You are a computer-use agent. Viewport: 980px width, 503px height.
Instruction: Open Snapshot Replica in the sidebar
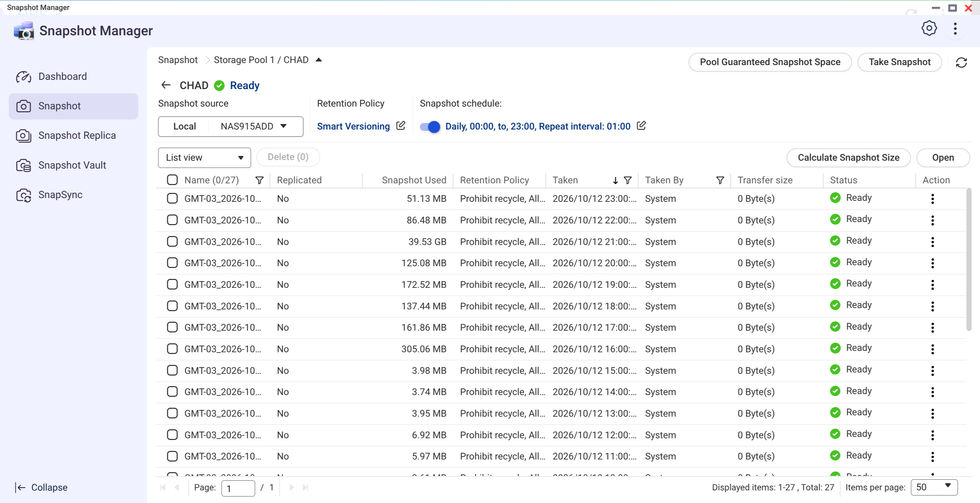(73, 135)
